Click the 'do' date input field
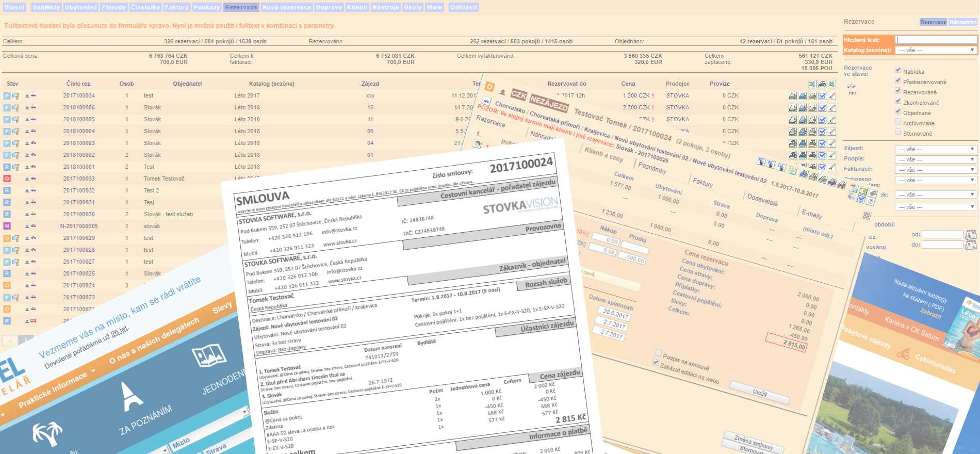Screen dimensions: 980x454 942,245
